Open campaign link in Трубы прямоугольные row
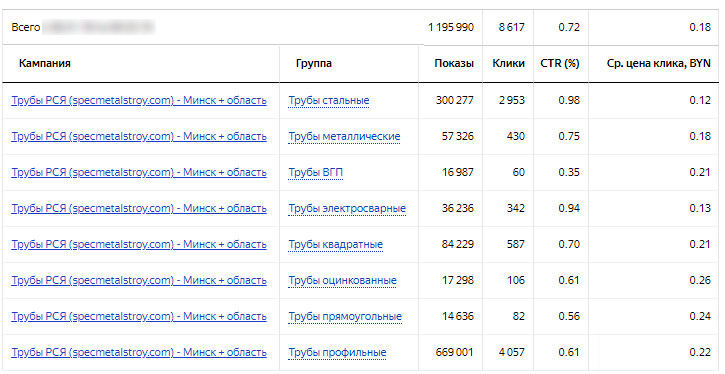 (139, 317)
